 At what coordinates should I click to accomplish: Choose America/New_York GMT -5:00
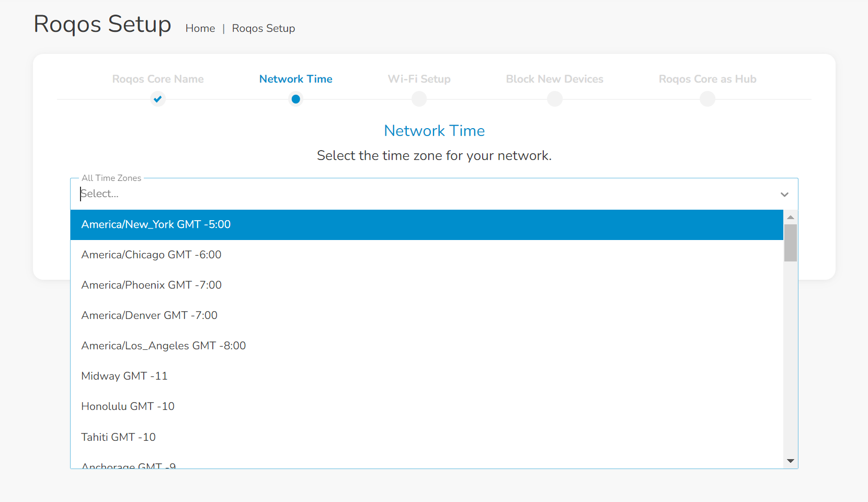click(427, 225)
